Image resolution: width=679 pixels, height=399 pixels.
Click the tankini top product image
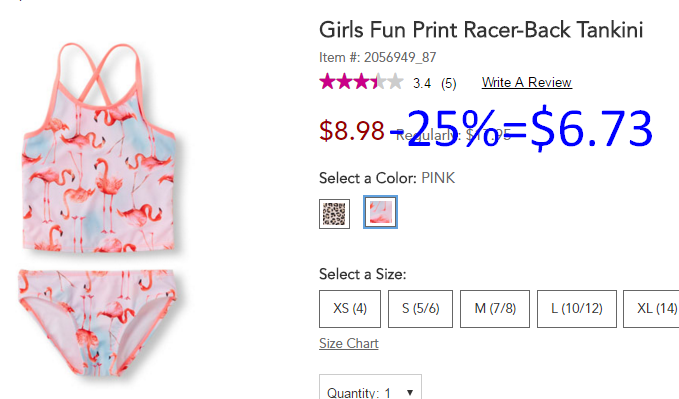click(100, 147)
